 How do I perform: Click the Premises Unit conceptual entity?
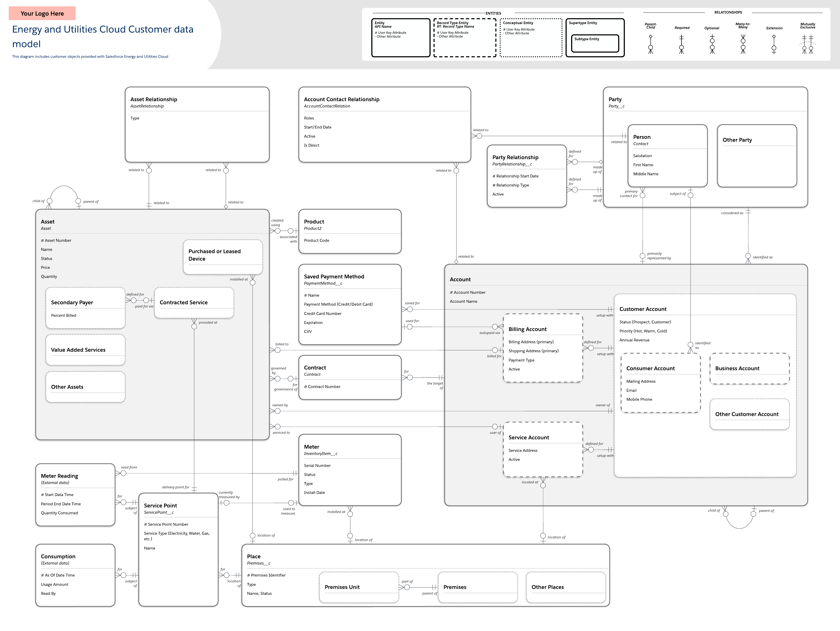point(359,587)
